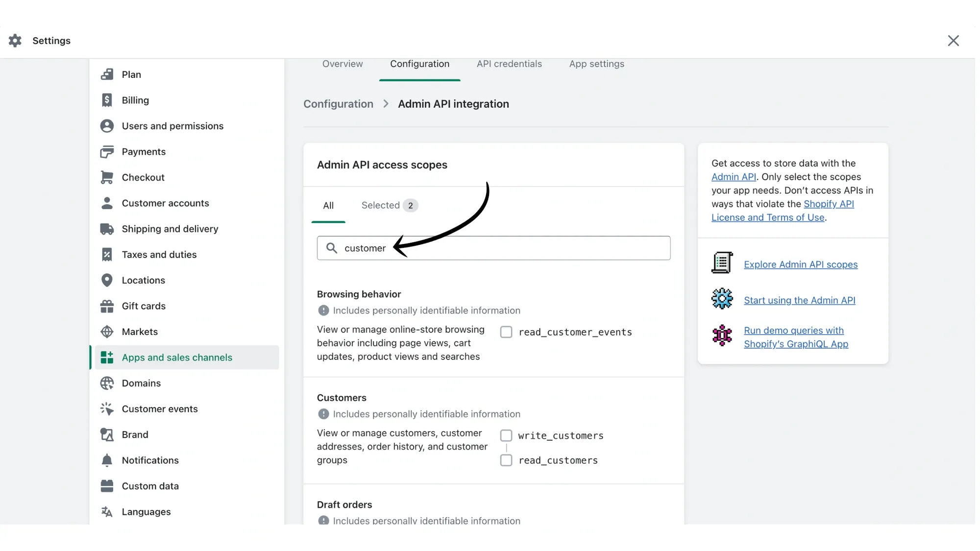The image size is (980, 551).
Task: Enable the read_customers access scope
Action: point(506,460)
